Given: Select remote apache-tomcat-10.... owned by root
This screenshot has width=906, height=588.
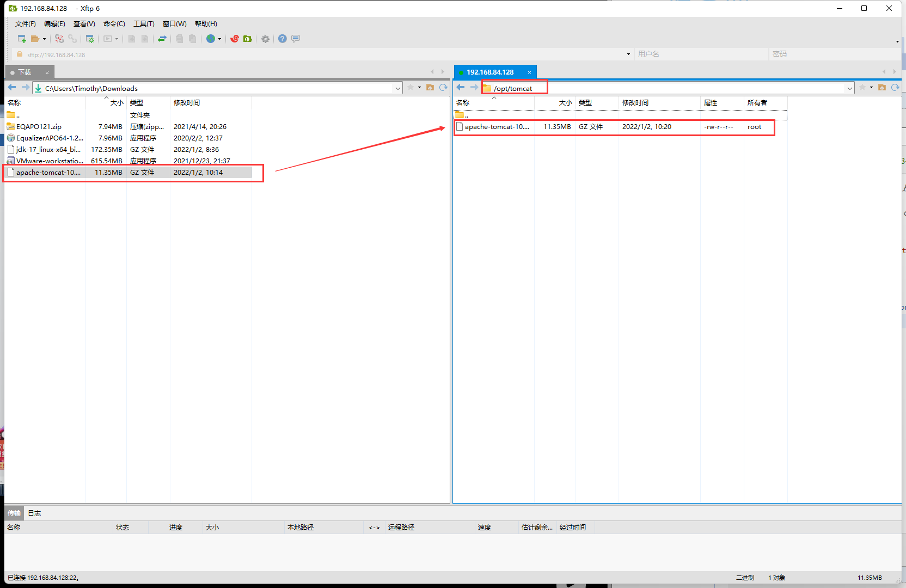Looking at the screenshot, I should [621, 127].
